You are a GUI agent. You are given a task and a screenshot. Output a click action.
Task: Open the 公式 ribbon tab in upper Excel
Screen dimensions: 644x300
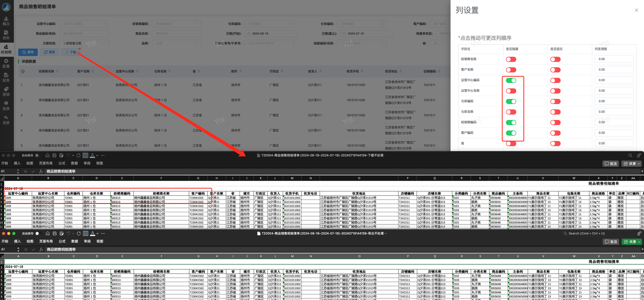click(x=62, y=163)
